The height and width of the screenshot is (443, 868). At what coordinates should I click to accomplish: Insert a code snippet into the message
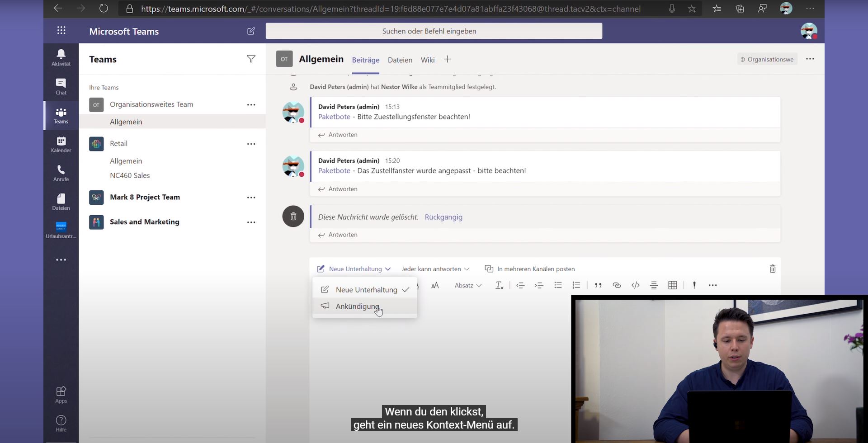click(635, 285)
